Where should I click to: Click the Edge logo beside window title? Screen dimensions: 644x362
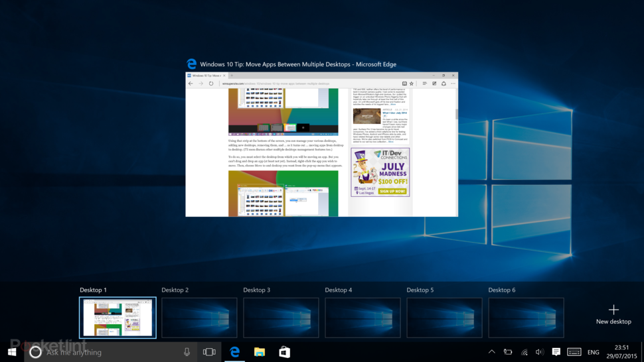click(191, 64)
